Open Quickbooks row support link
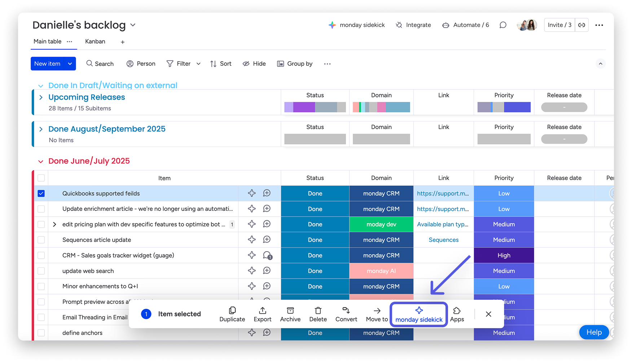 [443, 193]
